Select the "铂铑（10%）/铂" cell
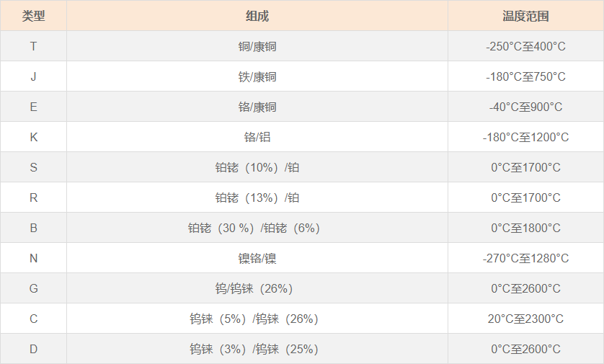The image size is (604, 364). pos(257,167)
